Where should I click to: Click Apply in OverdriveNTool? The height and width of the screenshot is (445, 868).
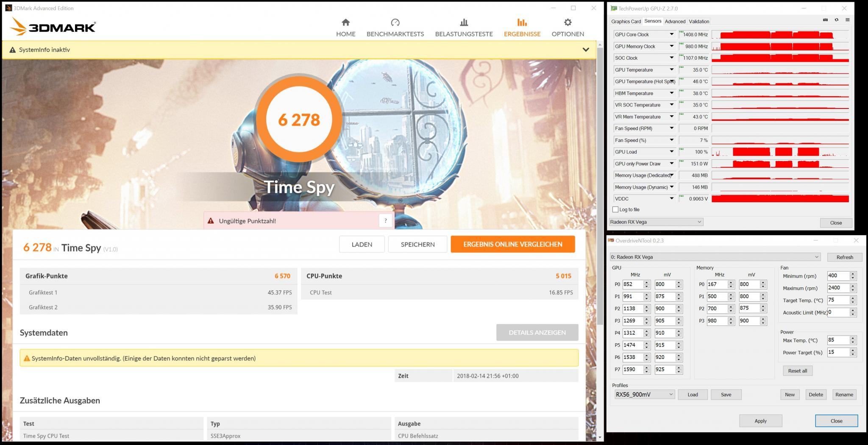tap(760, 421)
